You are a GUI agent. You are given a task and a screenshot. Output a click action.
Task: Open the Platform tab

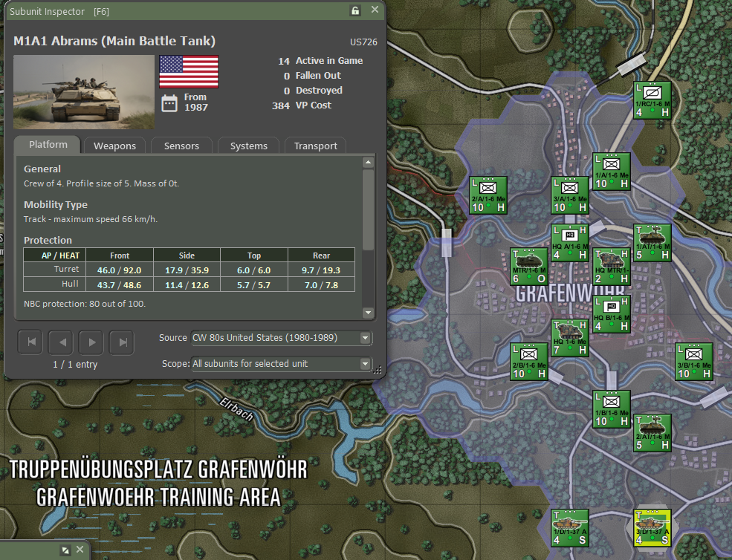[48, 145]
